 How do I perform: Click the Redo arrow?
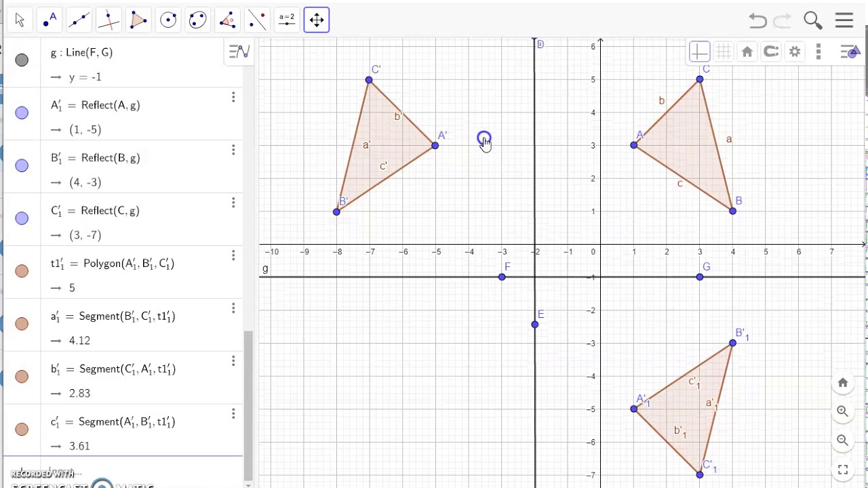pyautogui.click(x=783, y=21)
